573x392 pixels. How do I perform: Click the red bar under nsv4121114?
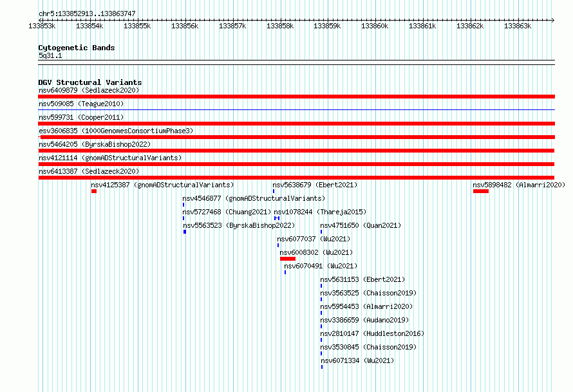pos(296,164)
